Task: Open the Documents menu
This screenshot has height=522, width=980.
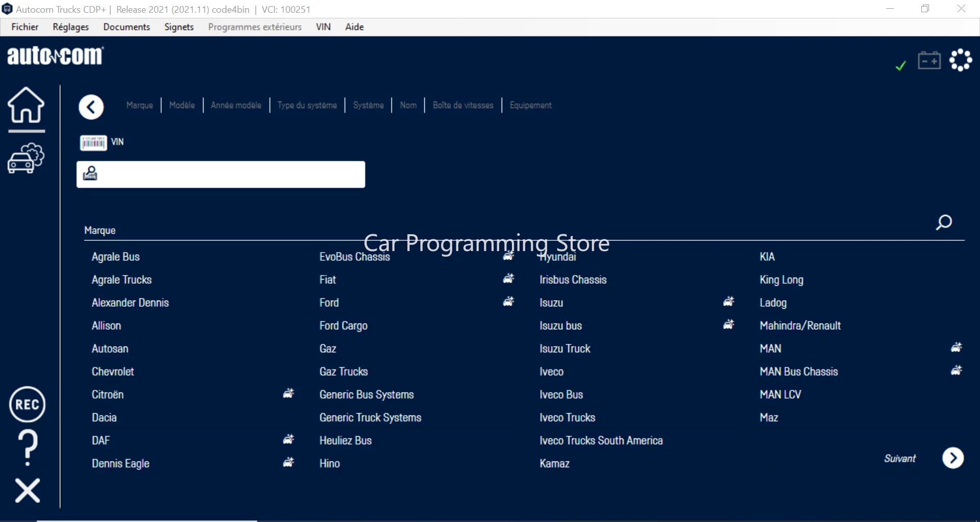Action: [x=127, y=27]
